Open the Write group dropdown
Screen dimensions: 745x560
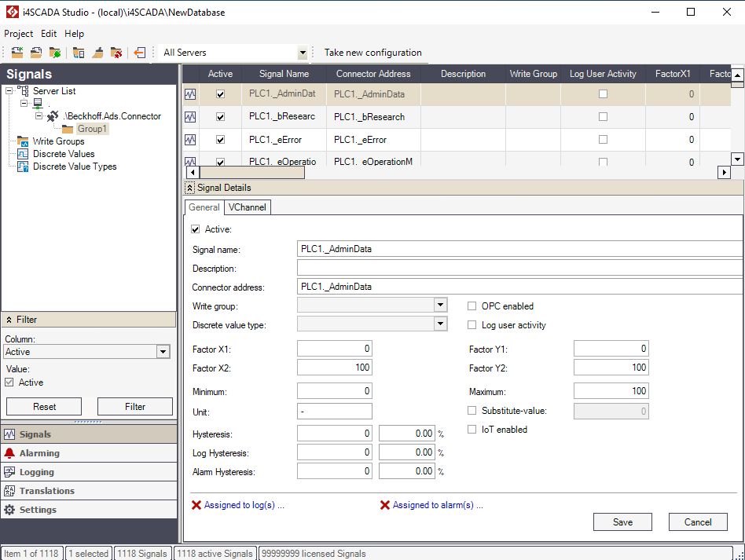coord(440,306)
